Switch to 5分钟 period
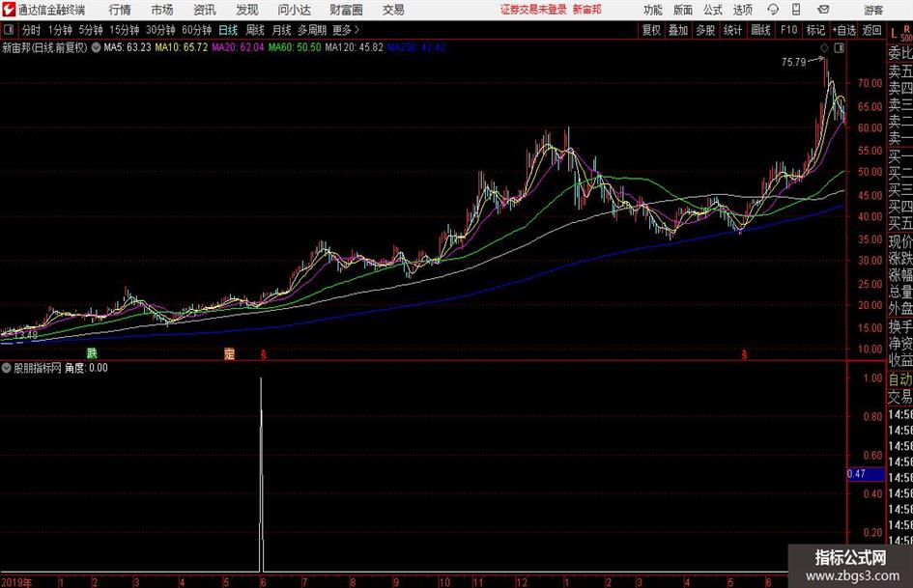The height and width of the screenshot is (588, 913). (90, 30)
